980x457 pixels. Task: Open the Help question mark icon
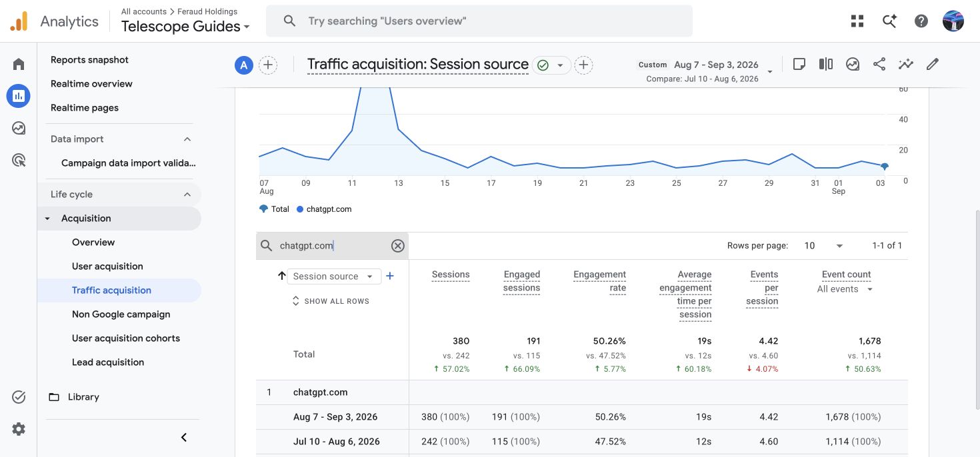(921, 21)
